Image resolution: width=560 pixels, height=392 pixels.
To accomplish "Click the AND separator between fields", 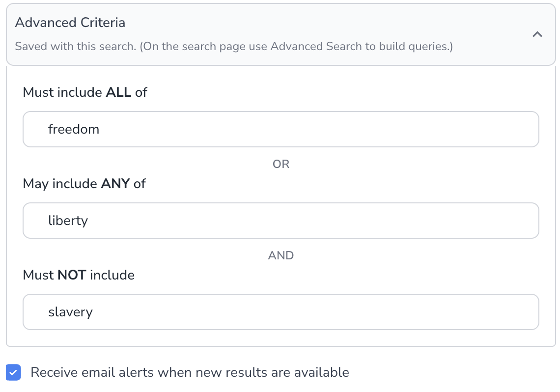I will [281, 255].
